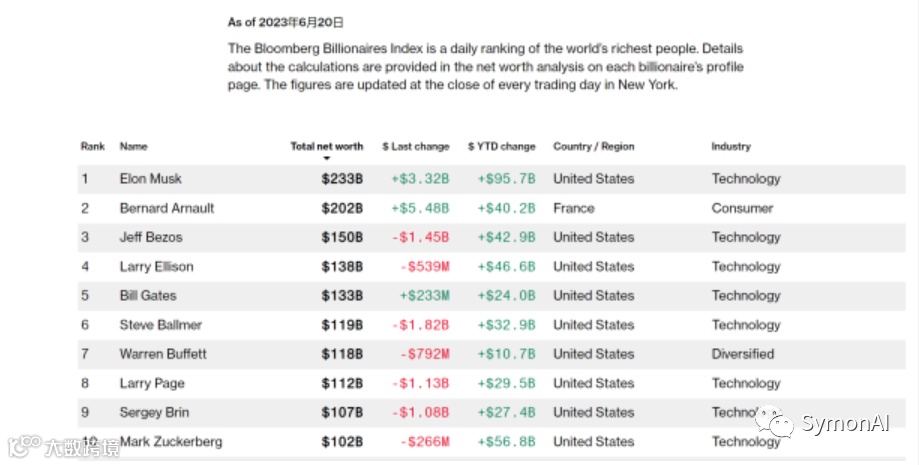This screenshot has width=919, height=465.
Task: Click the Name column header
Action: click(133, 146)
